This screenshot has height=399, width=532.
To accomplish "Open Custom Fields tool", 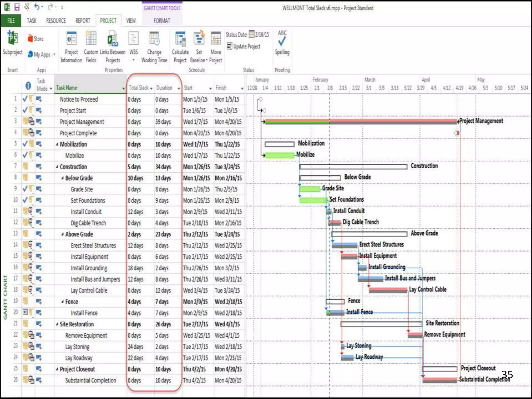I will [x=91, y=39].
